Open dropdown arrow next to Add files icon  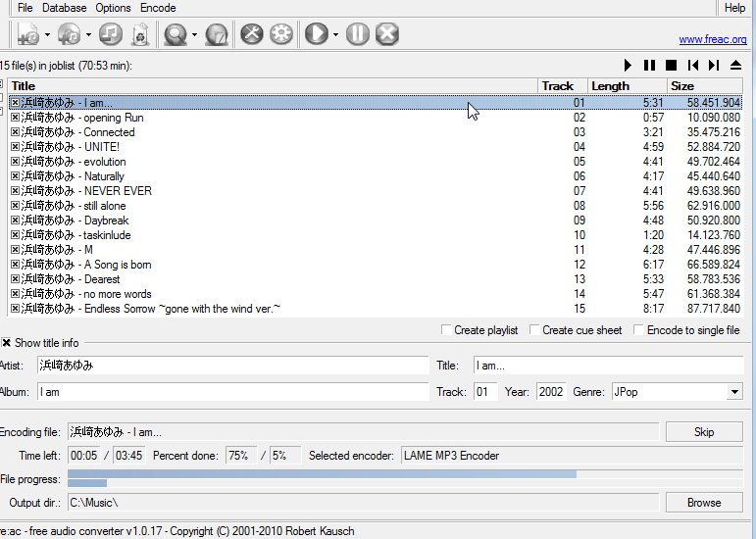click(47, 34)
